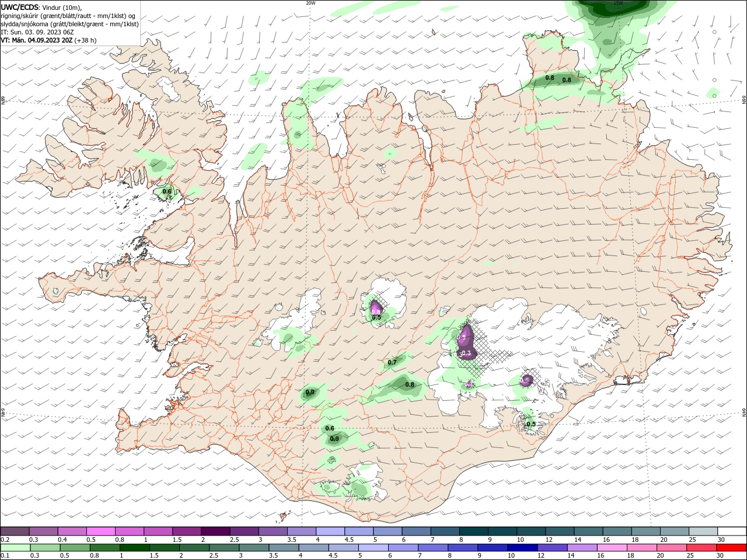Click the 15W longitude label at top
Screen dimensions: 747x560
(618, 3)
